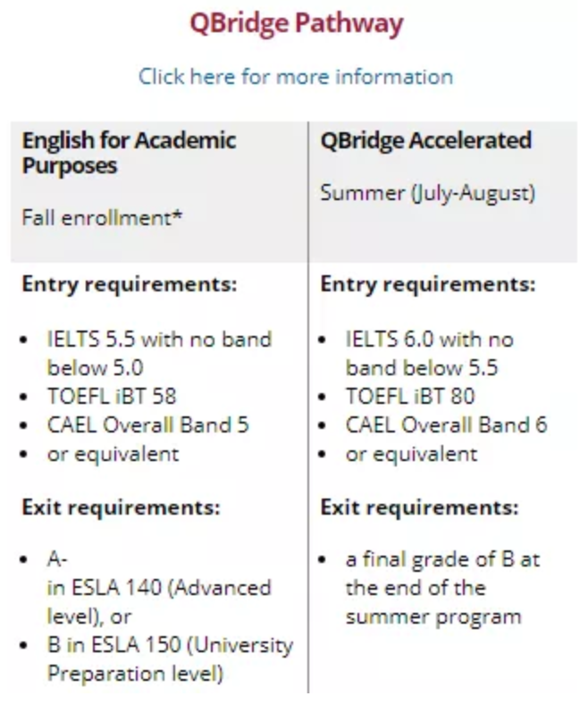The width and height of the screenshot is (588, 713).
Task: Click 'Exit requirements:' in the English for Academic Purposes column
Action: pos(121,508)
